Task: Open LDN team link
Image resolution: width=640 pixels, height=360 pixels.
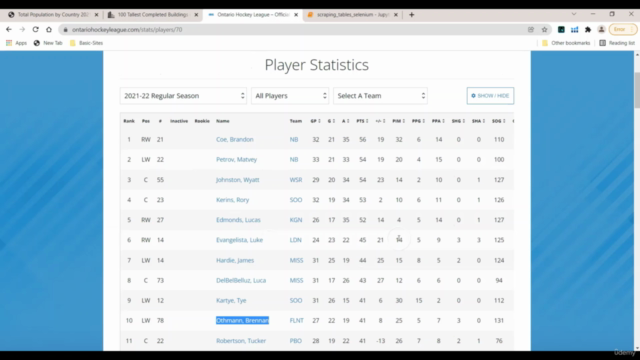Action: coord(296,240)
